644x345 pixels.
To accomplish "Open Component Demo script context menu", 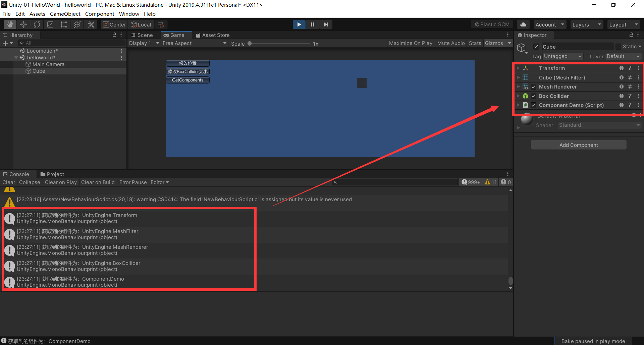I will (638, 105).
